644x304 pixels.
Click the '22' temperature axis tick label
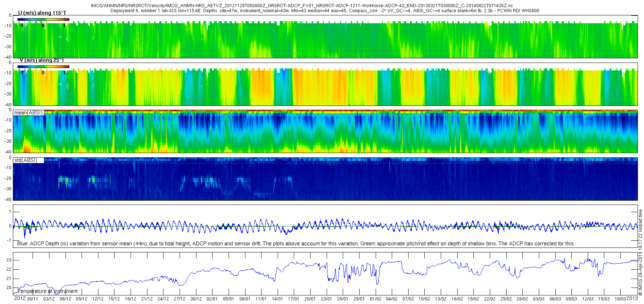(9, 269)
